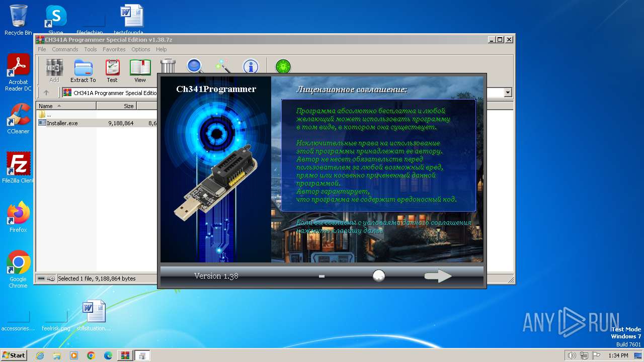
Task: Open Acrobat Reader DC shortcut
Action: pyautogui.click(x=18, y=73)
